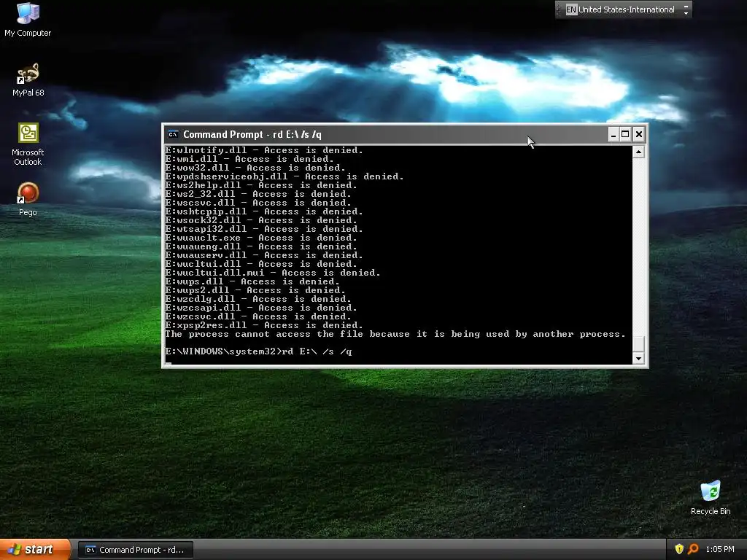Click the 'E:wsock32.dll' output line
The height and width of the screenshot is (560, 747).
pos(261,220)
